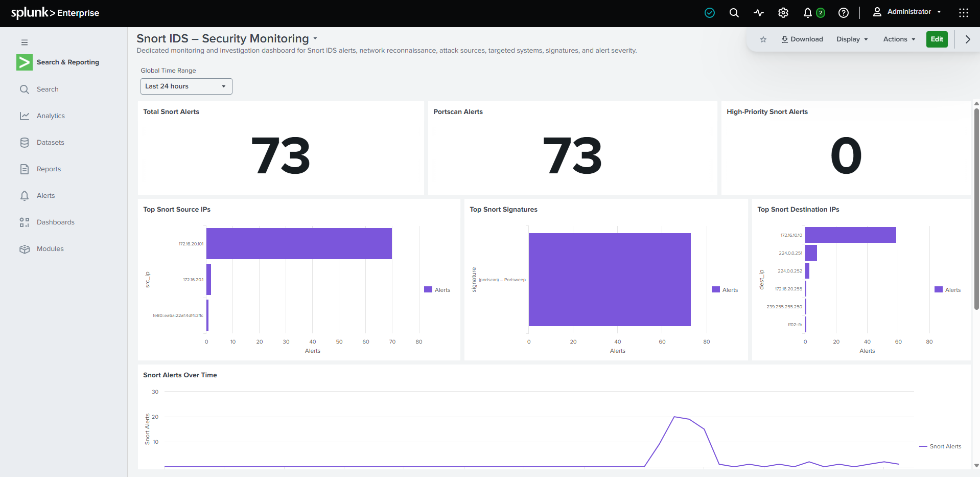Click the splunk Enterprise logo

[55, 13]
